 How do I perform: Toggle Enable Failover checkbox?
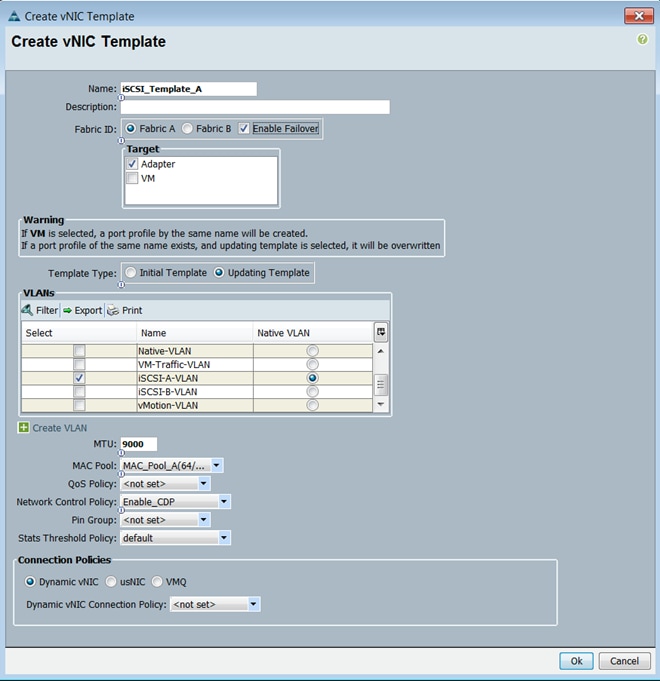(x=244, y=129)
